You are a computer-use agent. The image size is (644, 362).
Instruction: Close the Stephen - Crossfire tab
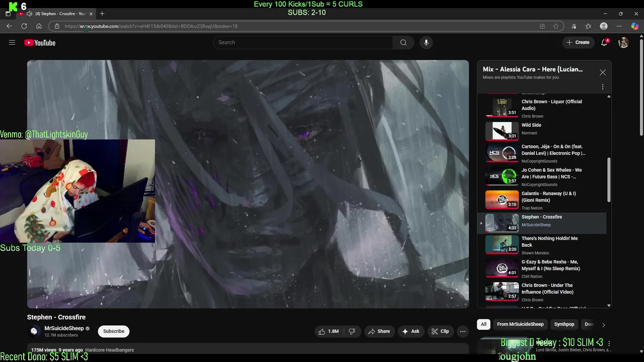pyautogui.click(x=91, y=14)
